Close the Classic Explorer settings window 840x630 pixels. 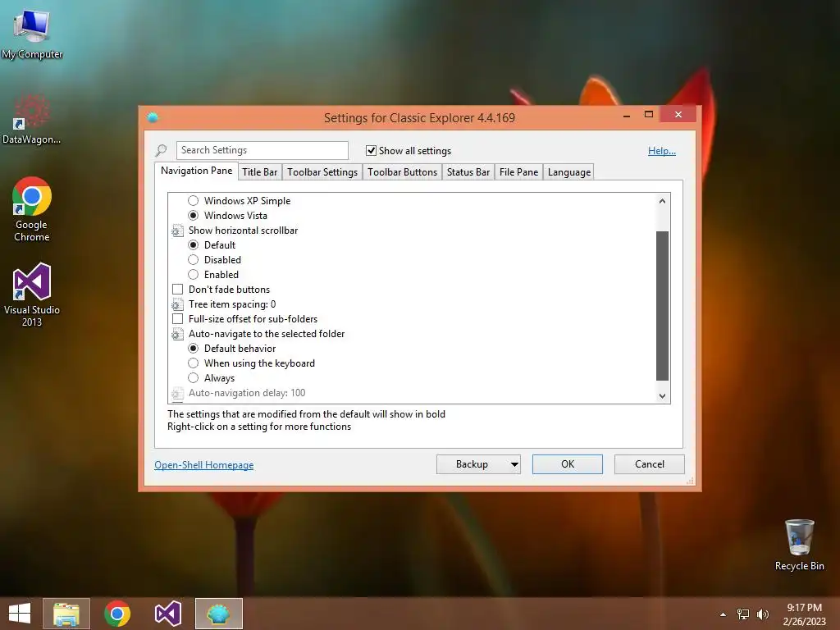click(x=678, y=115)
